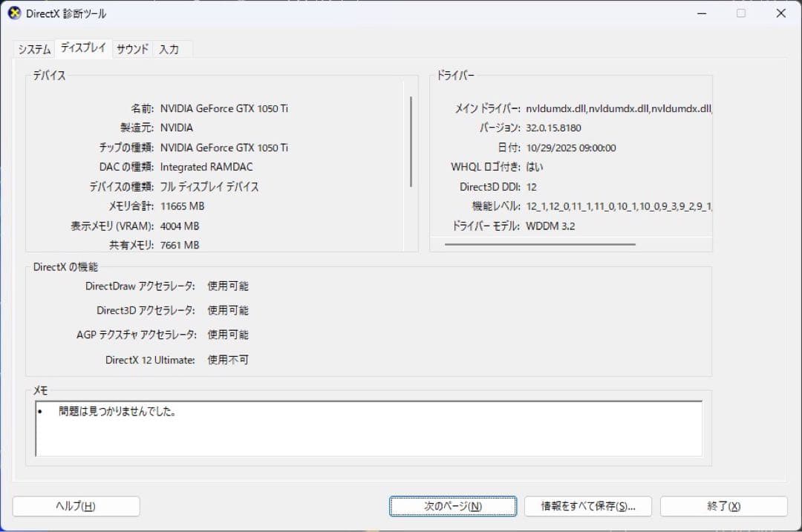This screenshot has width=802, height=532.
Task: Click driver version 32.0.15.8180
Action: 553,128
